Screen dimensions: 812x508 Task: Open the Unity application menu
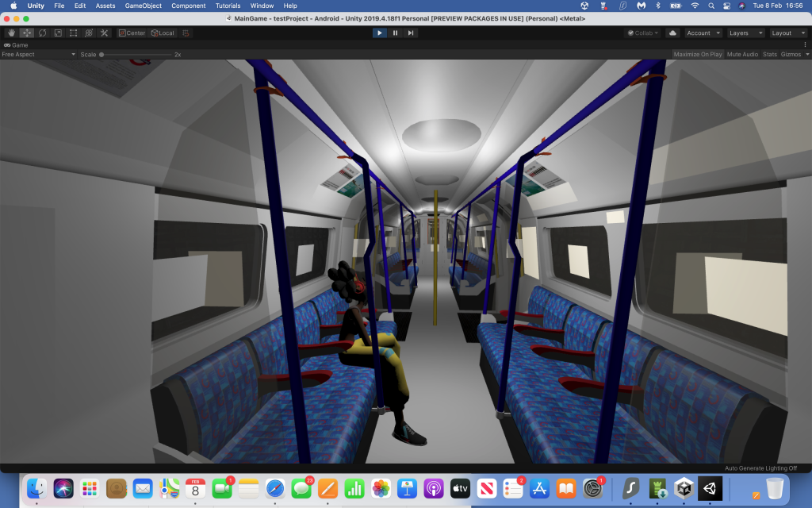pos(36,6)
